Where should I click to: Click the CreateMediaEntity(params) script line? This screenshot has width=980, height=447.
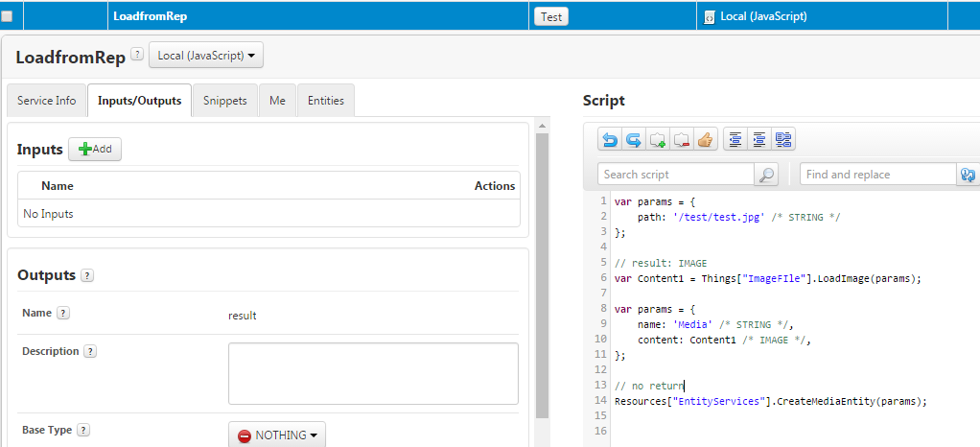pyautogui.click(x=771, y=401)
